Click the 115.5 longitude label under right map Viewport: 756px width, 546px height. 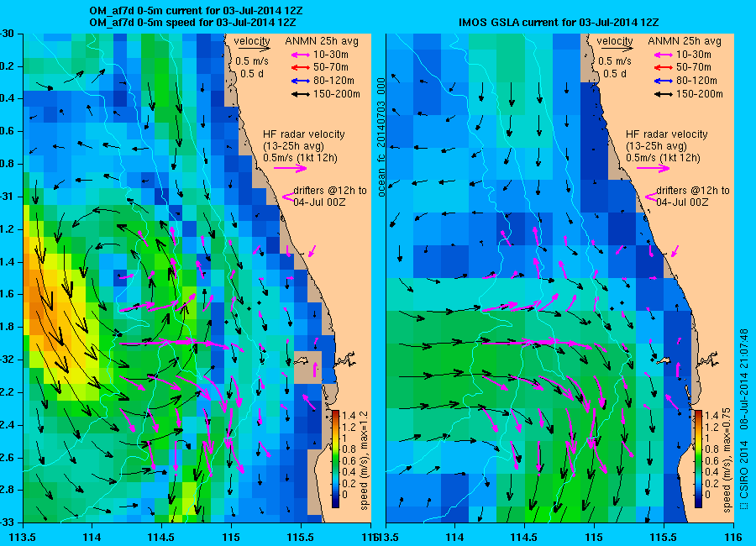663,538
